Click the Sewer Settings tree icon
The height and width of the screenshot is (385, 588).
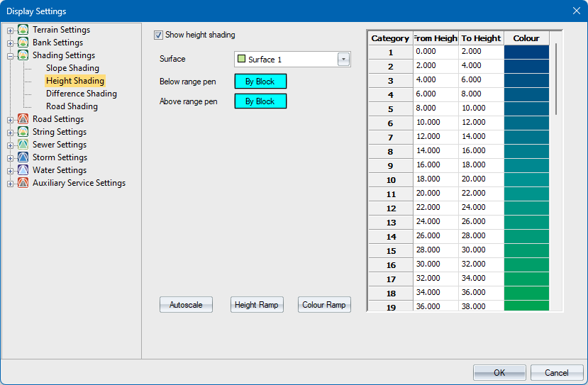pyautogui.click(x=23, y=145)
